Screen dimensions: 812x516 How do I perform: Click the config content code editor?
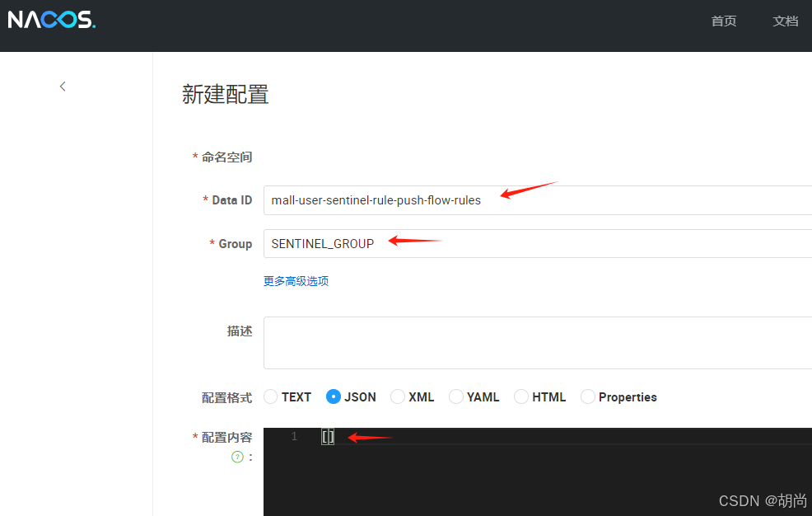click(x=538, y=472)
